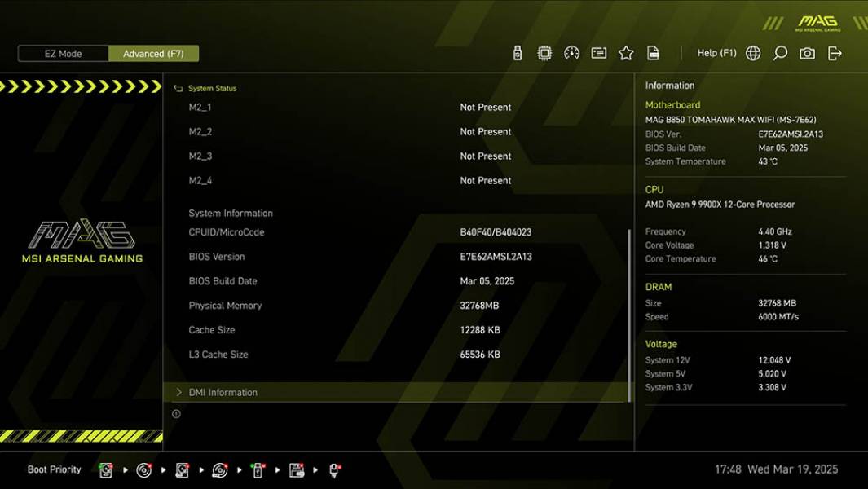Click the 1.318 V core voltage value
The image size is (868, 489).
(772, 245)
